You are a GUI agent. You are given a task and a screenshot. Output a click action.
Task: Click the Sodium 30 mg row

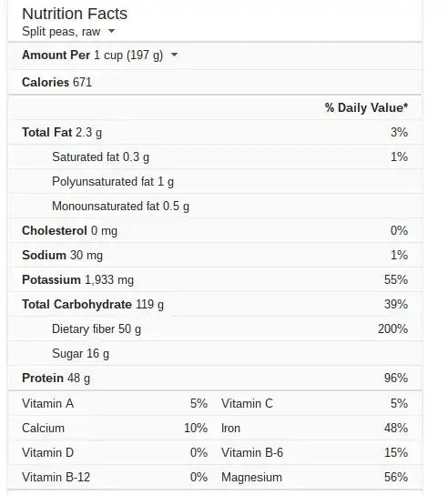(215, 255)
